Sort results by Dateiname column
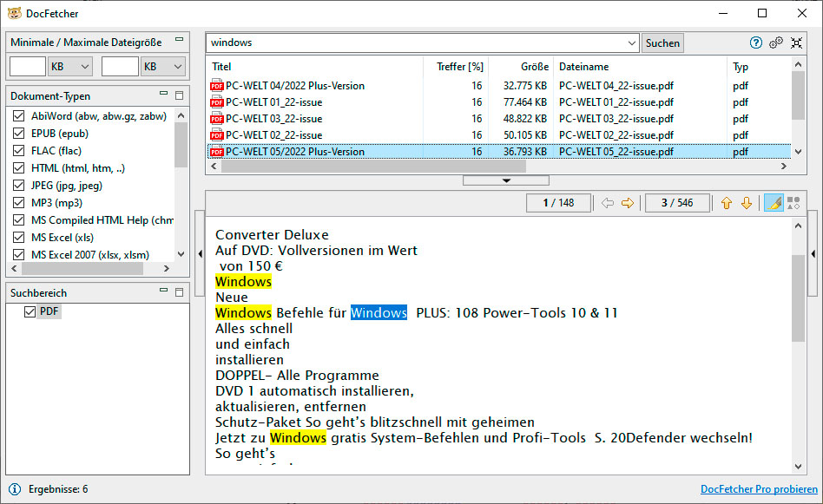This screenshot has height=504, width=823. [583, 67]
